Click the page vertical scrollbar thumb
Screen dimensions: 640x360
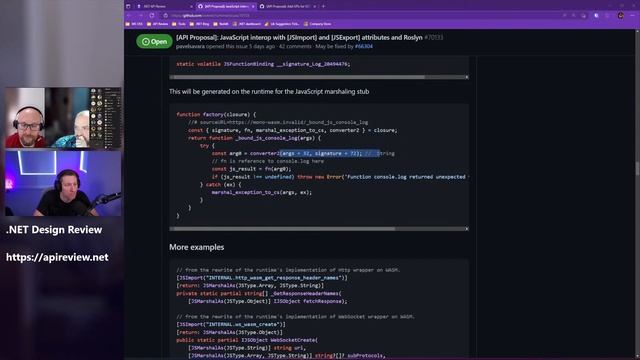coord(637,168)
